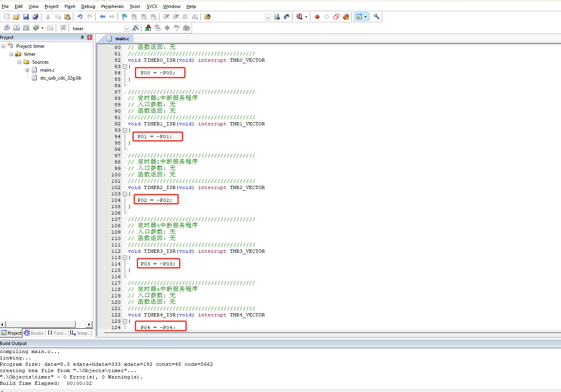Screen dimensions: 561x392
Task: Pin the Project panel
Action: 82,37
